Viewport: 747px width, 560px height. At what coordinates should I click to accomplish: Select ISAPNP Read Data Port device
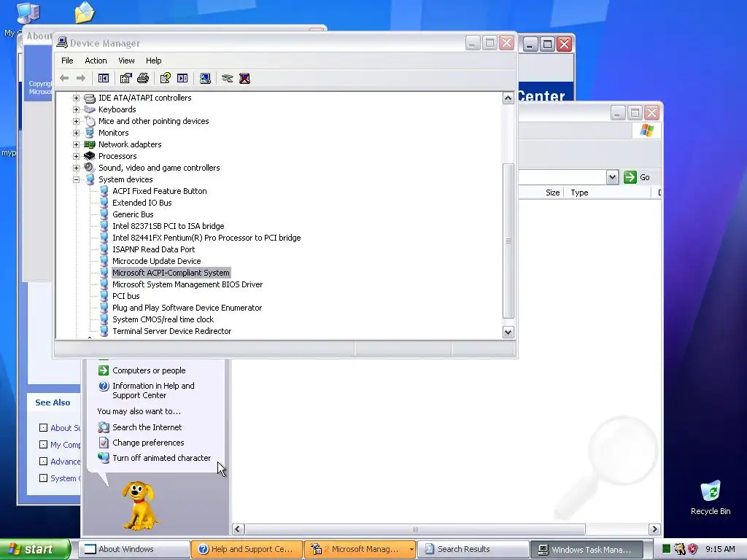click(x=153, y=249)
